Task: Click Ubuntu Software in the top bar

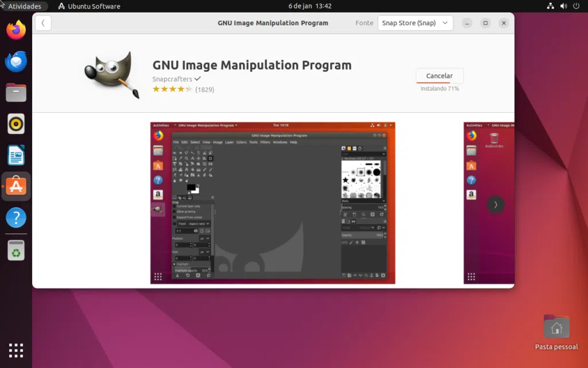Action: 89,6
